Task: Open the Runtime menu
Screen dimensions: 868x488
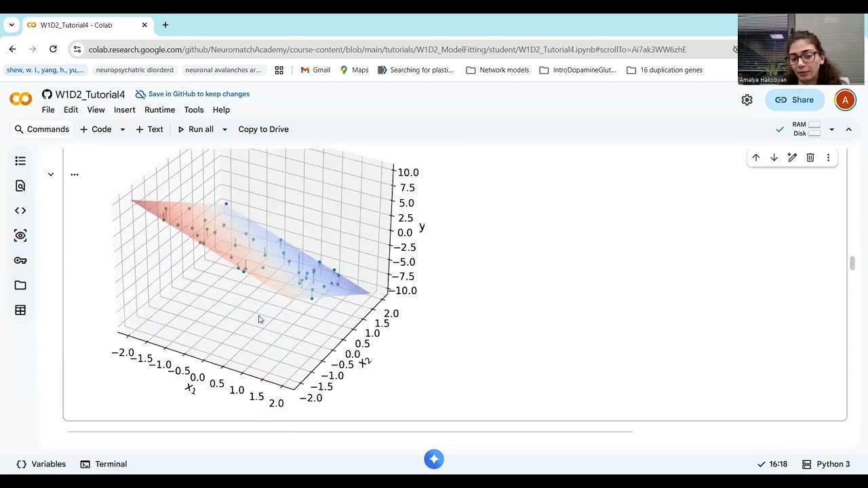Action: [159, 110]
